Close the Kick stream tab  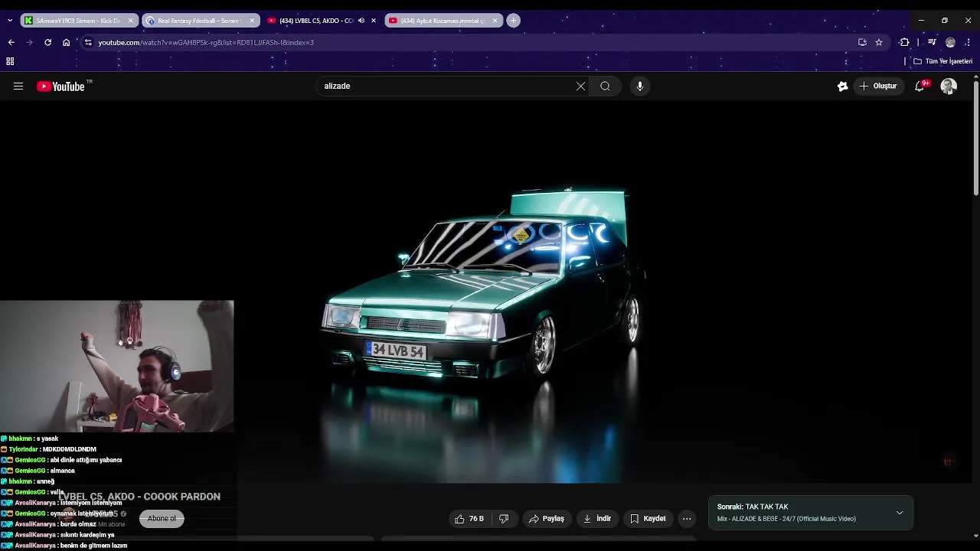[131, 21]
